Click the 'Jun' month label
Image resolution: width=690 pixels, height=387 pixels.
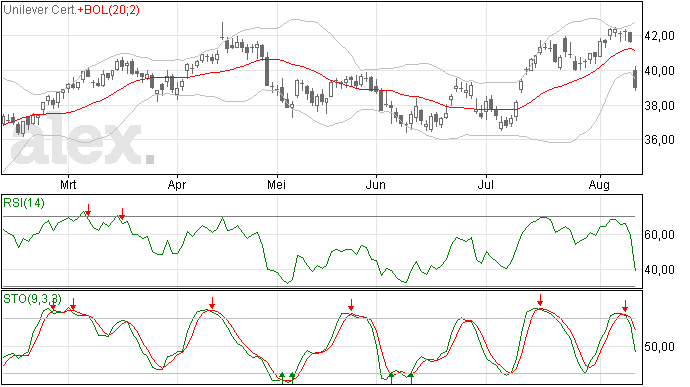tap(375, 184)
